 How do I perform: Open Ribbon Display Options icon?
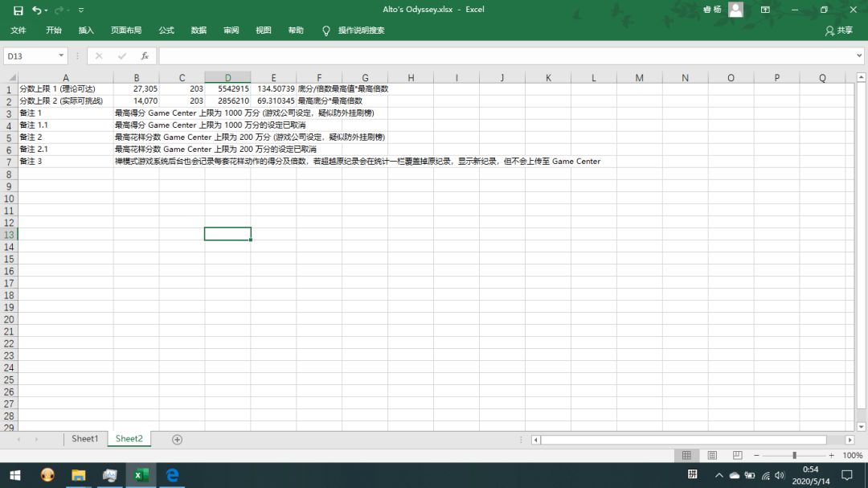coord(765,10)
